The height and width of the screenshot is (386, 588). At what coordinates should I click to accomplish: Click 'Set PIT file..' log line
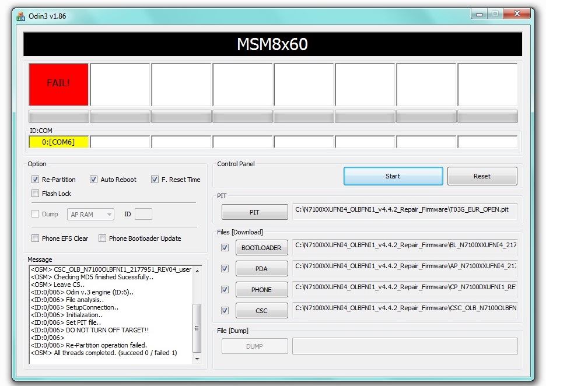pyautogui.click(x=65, y=322)
